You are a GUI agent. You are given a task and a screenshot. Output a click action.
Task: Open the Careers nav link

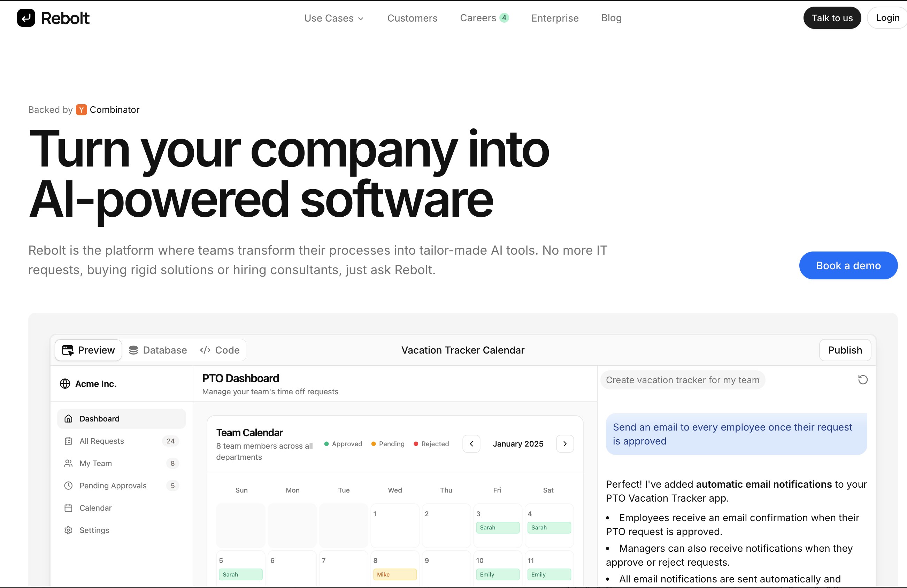point(478,18)
